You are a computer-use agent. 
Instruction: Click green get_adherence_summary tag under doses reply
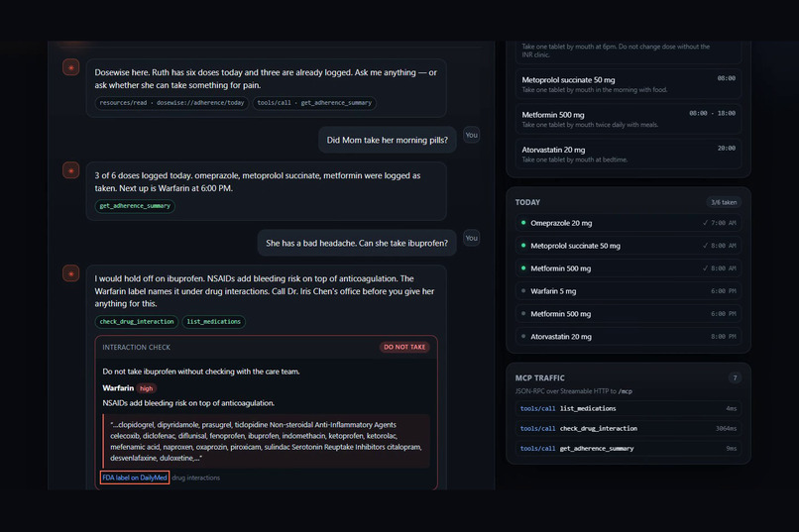pos(135,206)
